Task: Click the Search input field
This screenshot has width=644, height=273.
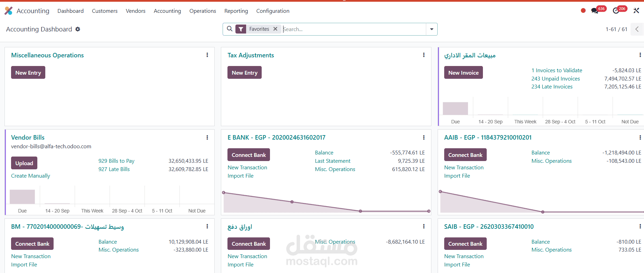Action: (353, 29)
